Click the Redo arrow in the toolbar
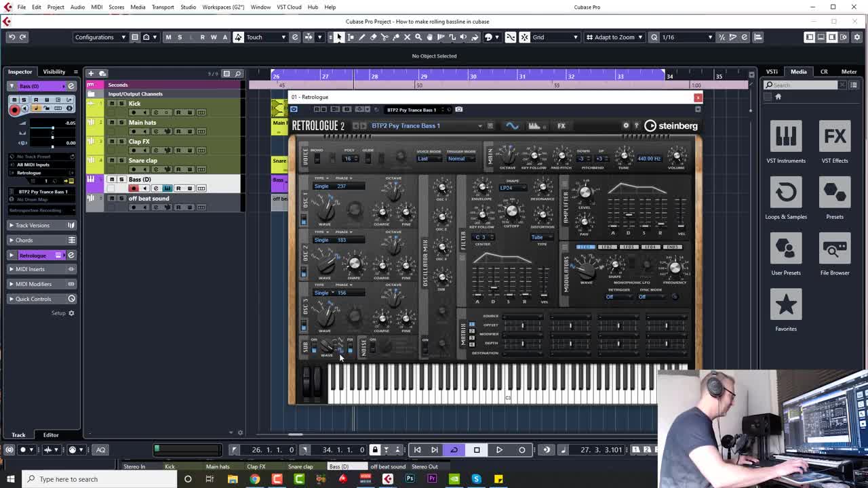The image size is (868, 488). coord(22,37)
